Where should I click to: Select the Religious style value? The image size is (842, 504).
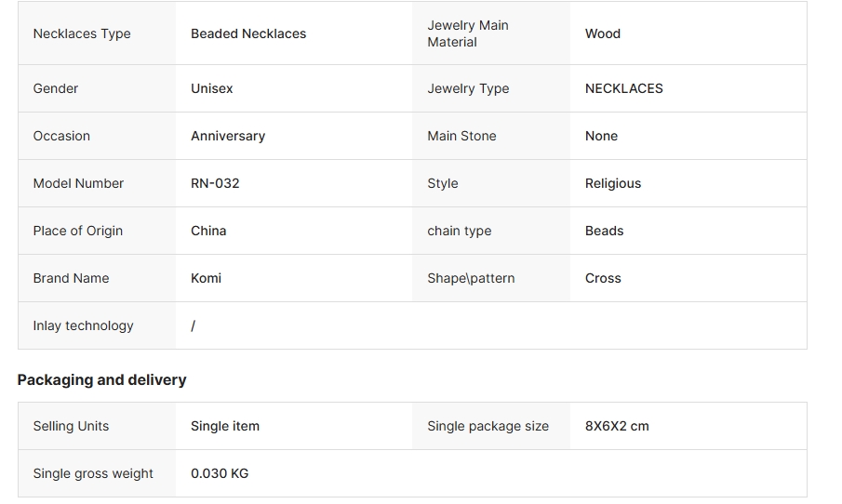pos(613,183)
